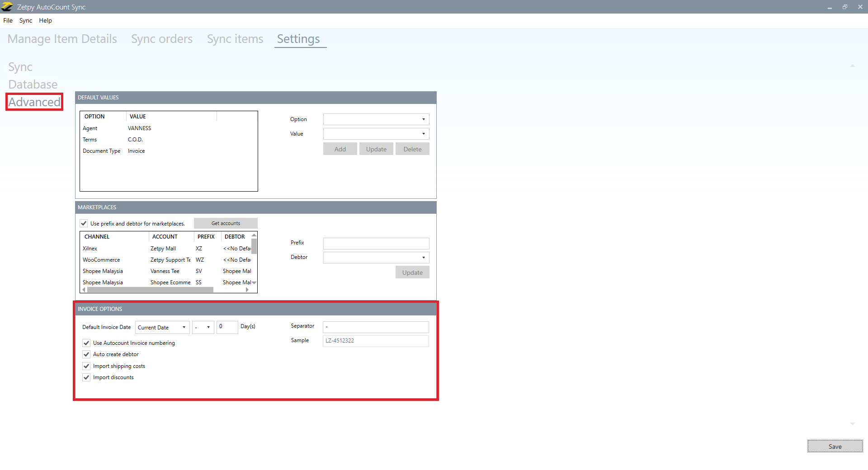Image resolution: width=868 pixels, height=470 pixels.
Task: Click the DEBTOR column header
Action: pos(236,237)
